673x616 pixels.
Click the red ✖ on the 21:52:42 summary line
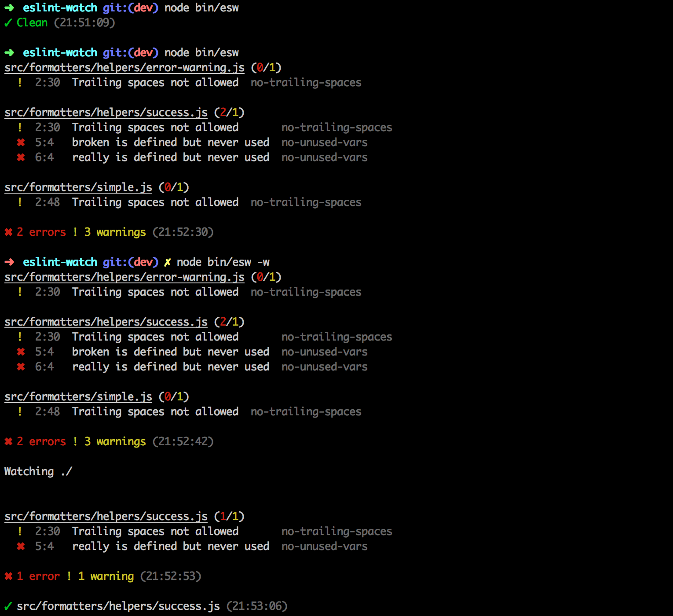8,442
